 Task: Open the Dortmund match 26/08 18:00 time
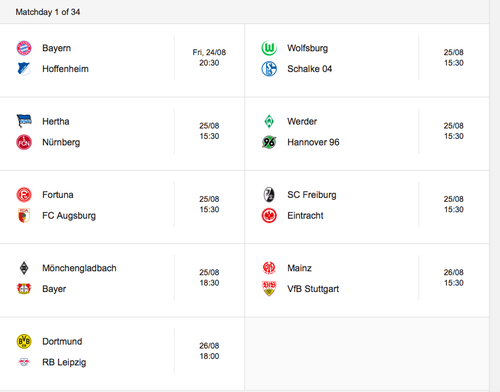(x=209, y=351)
